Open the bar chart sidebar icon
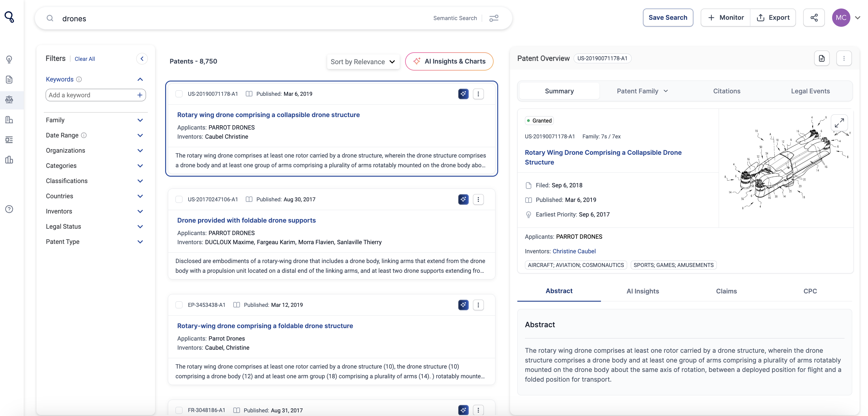This screenshot has width=868, height=416. 9,160
